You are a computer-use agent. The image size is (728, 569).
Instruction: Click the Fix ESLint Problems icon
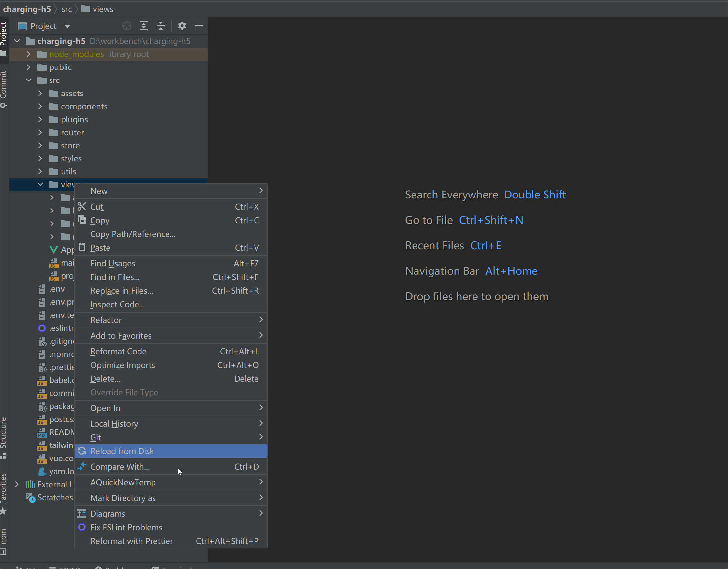tap(82, 527)
